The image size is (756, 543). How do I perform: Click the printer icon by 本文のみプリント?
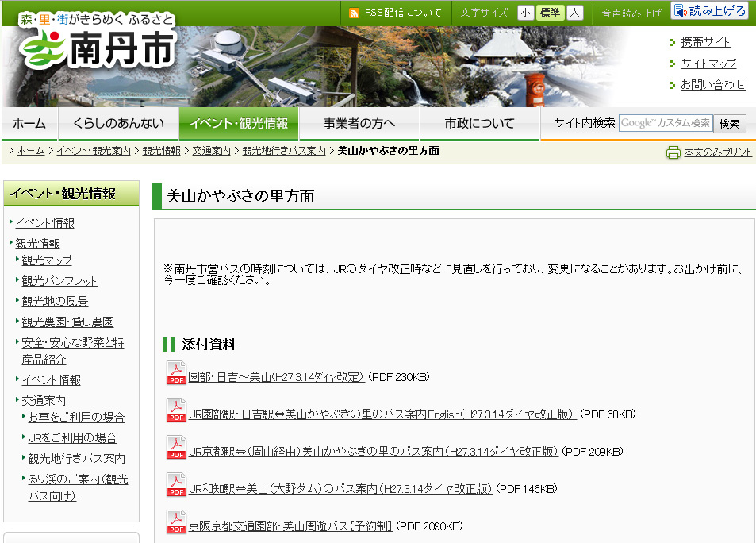pos(673,152)
